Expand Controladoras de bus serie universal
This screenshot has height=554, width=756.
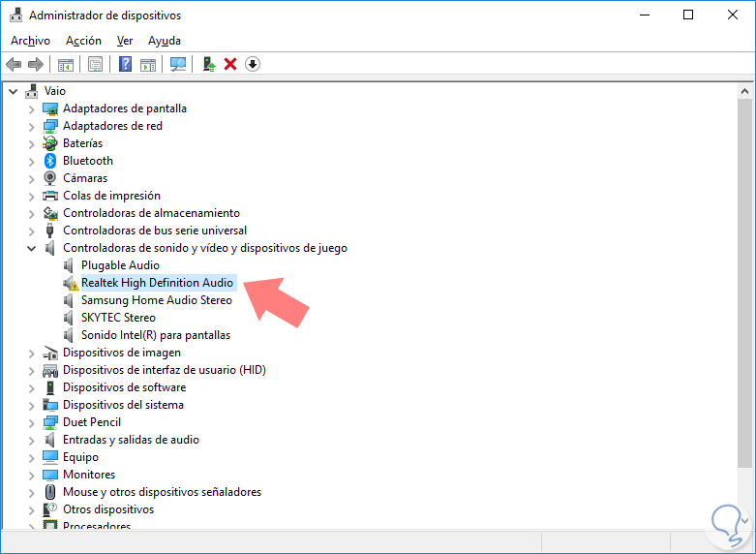31,231
